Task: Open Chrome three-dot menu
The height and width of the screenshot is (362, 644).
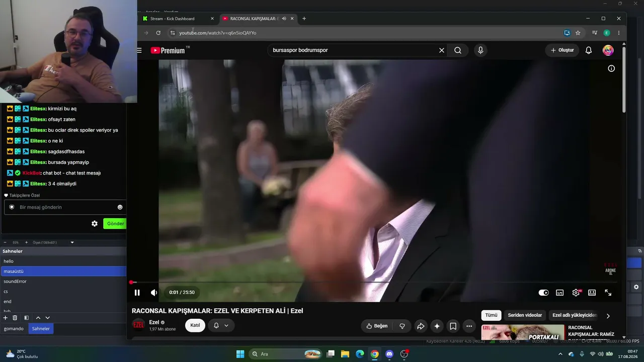Action: (619, 33)
